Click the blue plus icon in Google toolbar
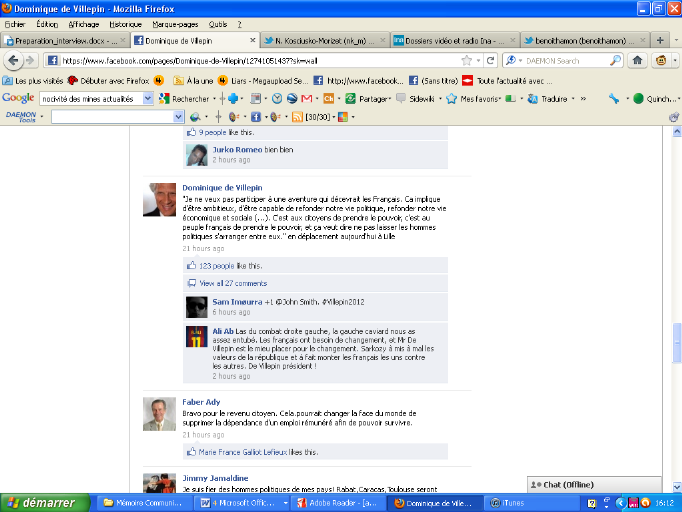The image size is (682, 512). 233,99
